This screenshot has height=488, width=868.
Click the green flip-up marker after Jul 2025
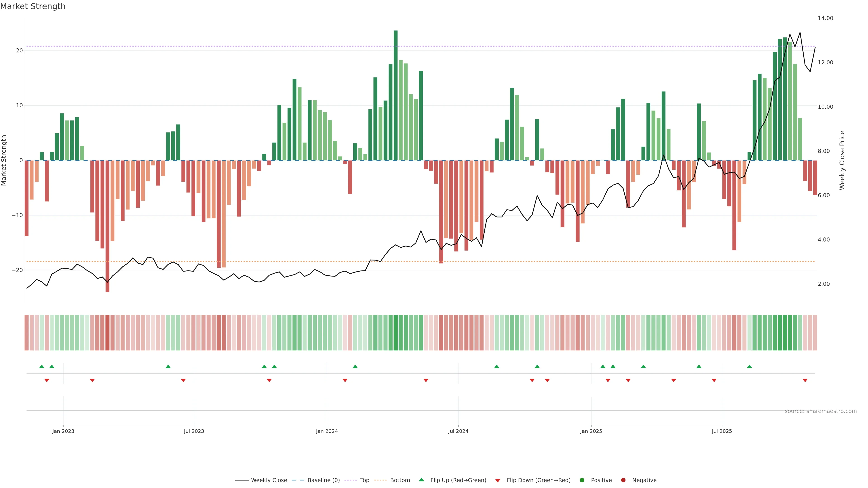pos(749,366)
